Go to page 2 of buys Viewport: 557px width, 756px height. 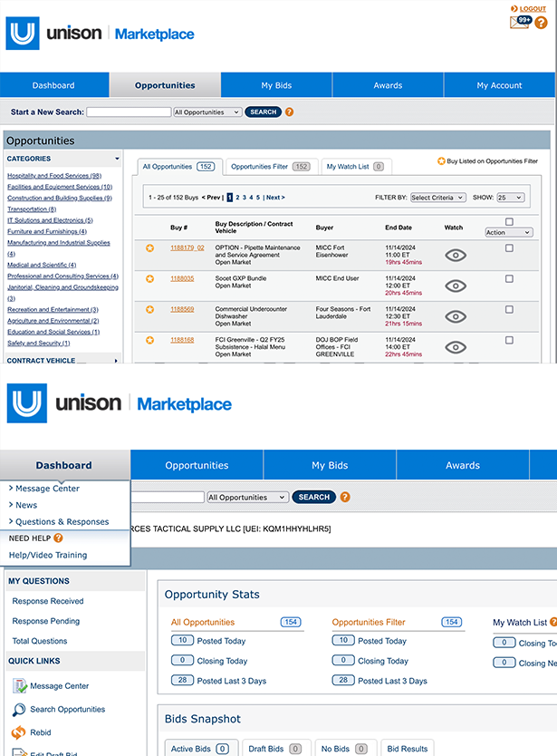[237, 198]
